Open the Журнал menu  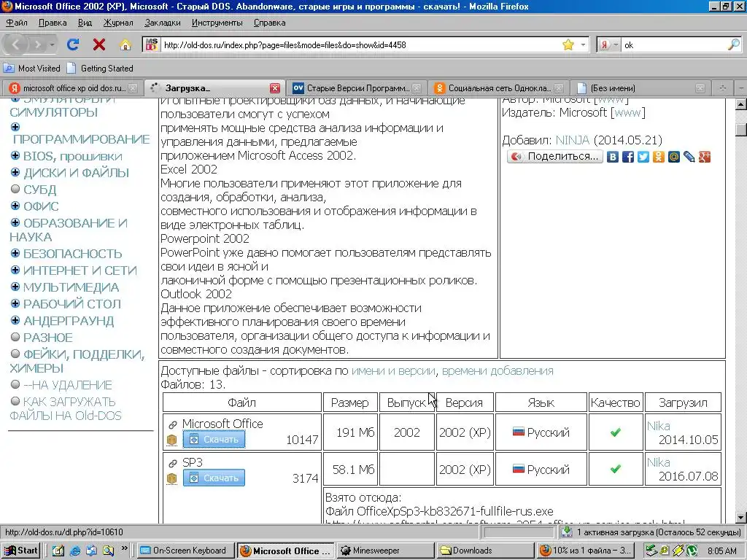118,23
